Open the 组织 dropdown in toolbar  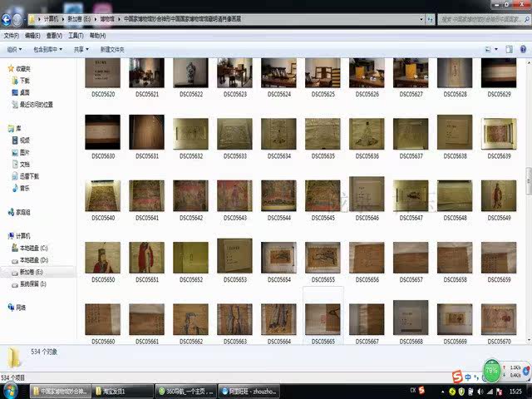[x=14, y=50]
